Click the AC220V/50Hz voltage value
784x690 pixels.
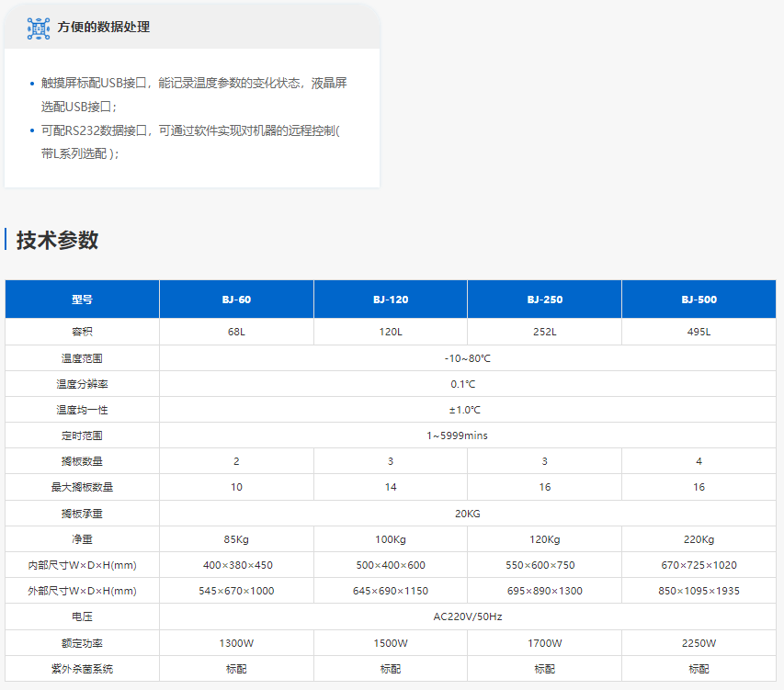pyautogui.click(x=468, y=617)
